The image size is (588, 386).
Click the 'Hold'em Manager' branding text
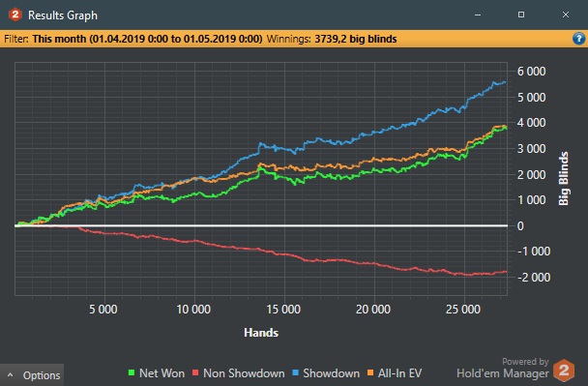(503, 373)
